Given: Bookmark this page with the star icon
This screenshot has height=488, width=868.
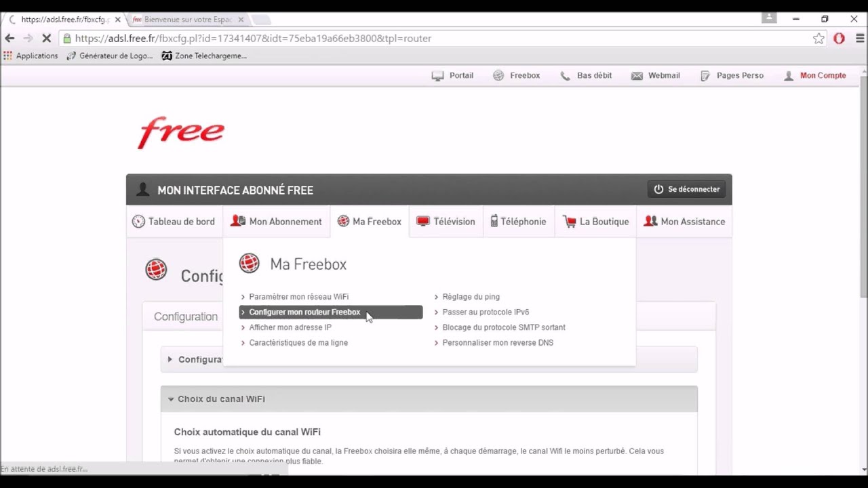Looking at the screenshot, I should coord(818,39).
